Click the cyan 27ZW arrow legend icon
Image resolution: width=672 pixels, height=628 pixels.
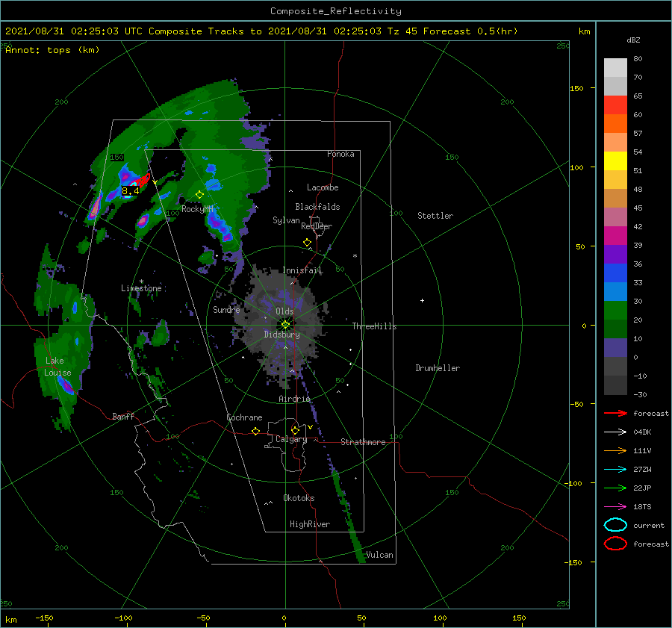point(615,470)
